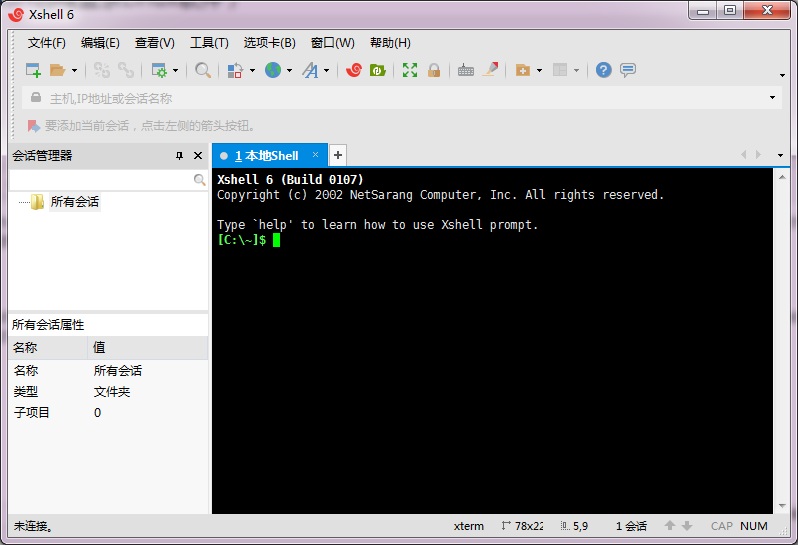Select the 子项目 property row
Viewport: 798px width, 545px height.
coord(108,413)
